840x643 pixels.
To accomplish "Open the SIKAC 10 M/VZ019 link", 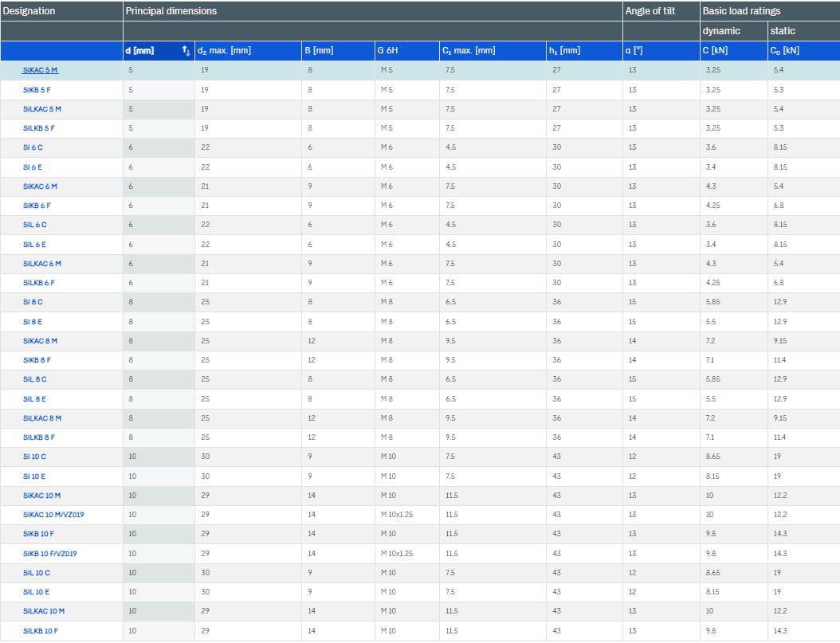I will tap(53, 515).
